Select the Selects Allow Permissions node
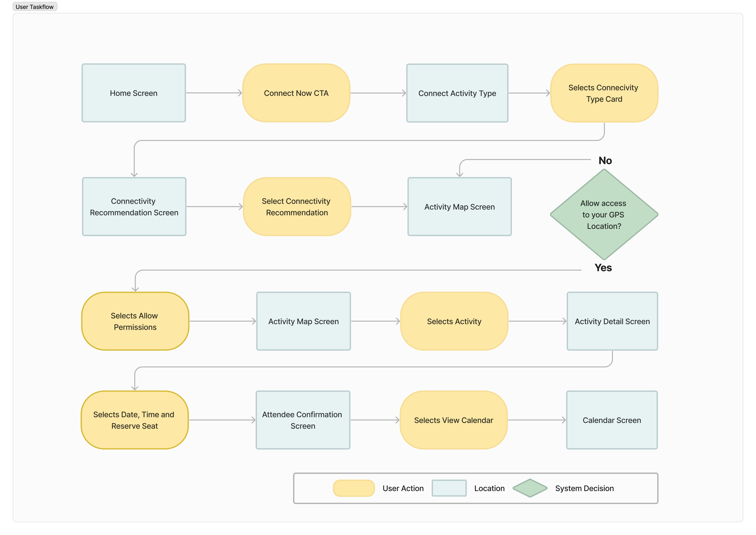 [x=135, y=321]
